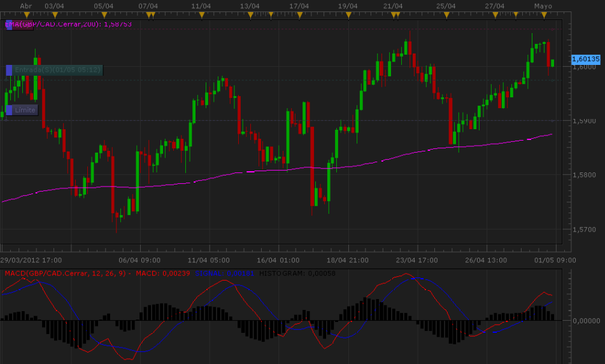
Task: Click the HISTOGRAM value label in the MACD panel
Action: click(297, 273)
